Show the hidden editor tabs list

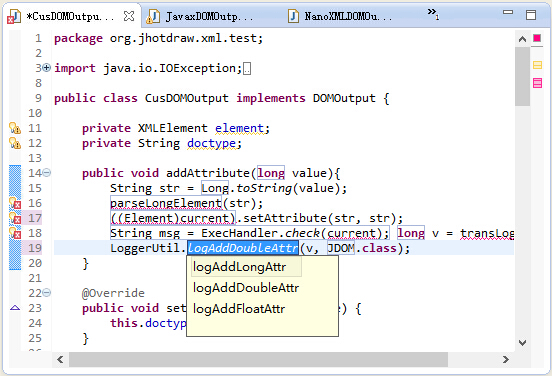click(x=433, y=13)
